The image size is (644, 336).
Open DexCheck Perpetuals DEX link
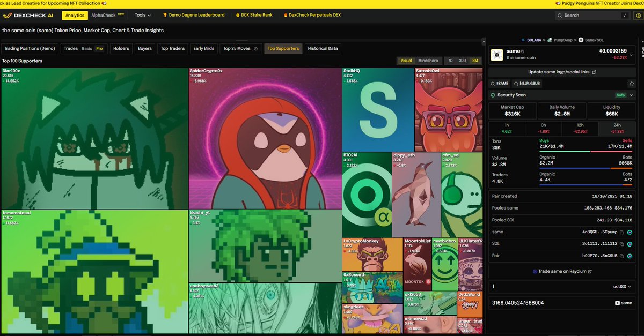tap(311, 16)
